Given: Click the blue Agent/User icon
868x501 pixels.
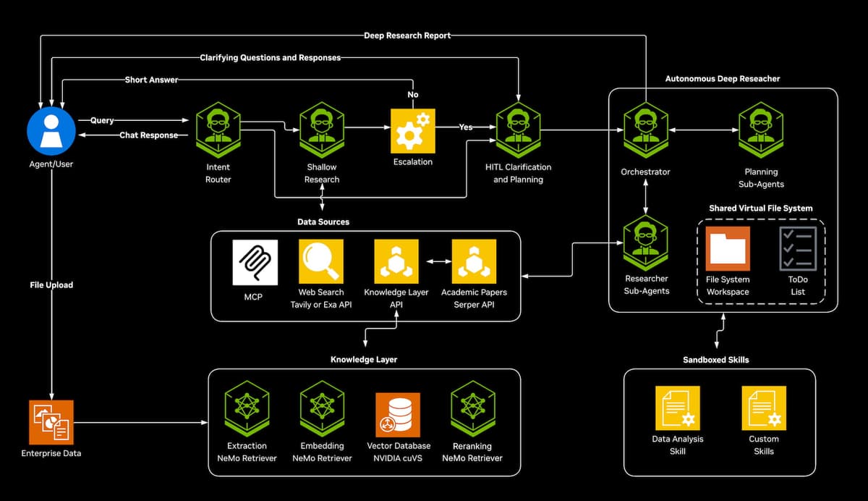Looking at the screenshot, I should (x=51, y=130).
